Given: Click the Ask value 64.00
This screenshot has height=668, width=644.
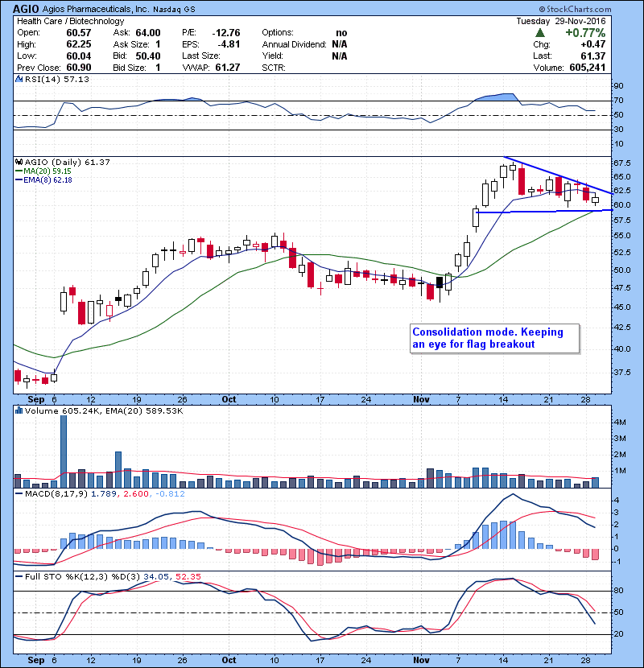Looking at the screenshot, I should point(148,33).
